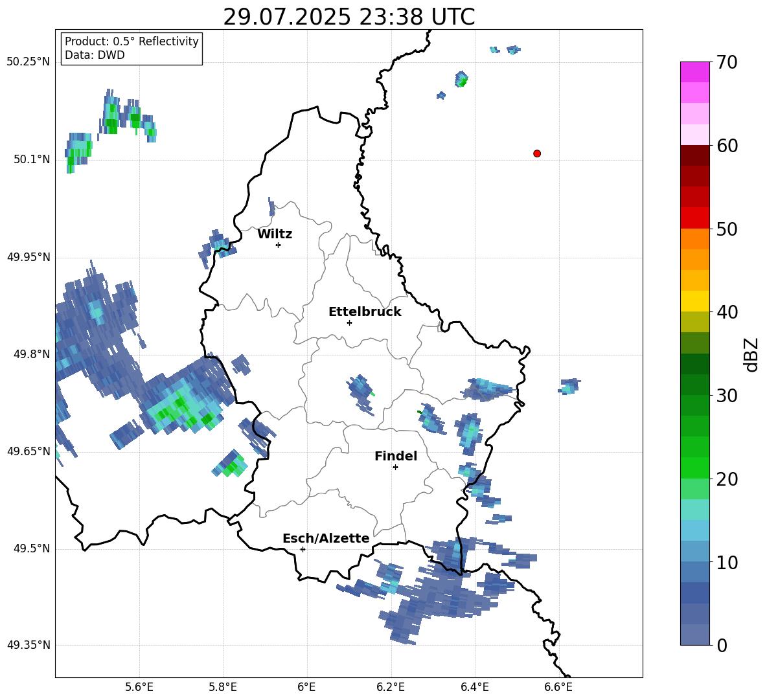Click the small echo northeast at top right
Viewport: 767px width, 700px height.
click(x=513, y=49)
